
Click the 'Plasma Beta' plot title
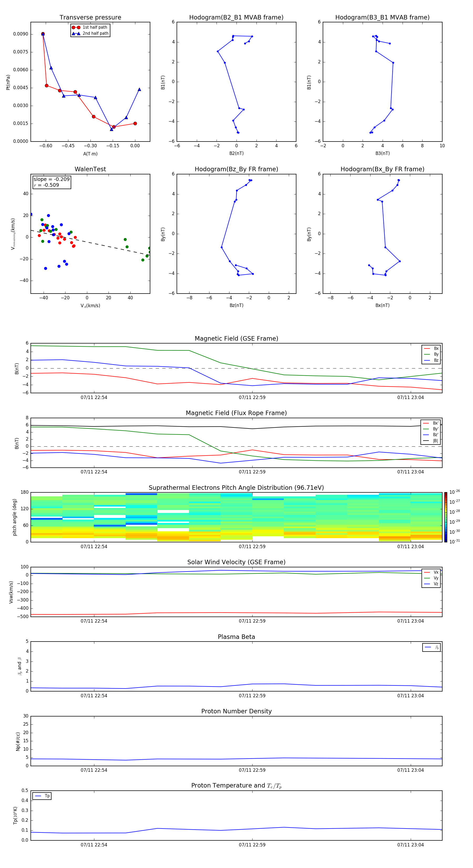pos(236,637)
